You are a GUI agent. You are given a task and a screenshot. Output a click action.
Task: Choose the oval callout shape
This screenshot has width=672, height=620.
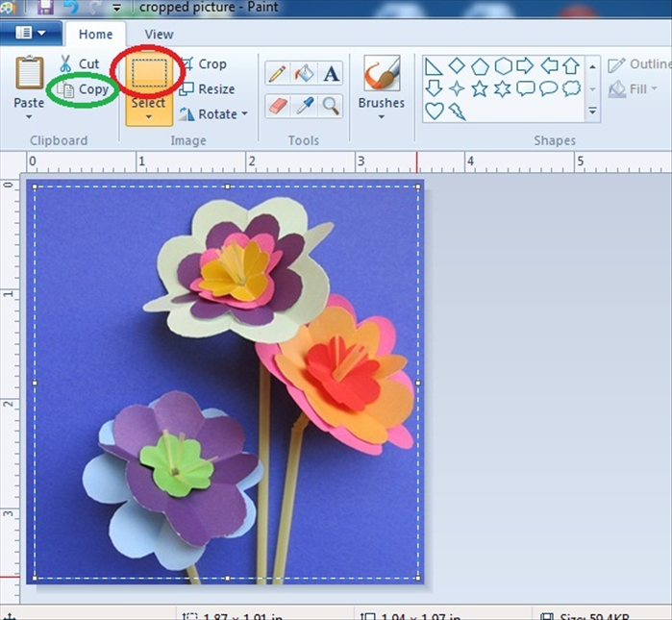coord(549,88)
